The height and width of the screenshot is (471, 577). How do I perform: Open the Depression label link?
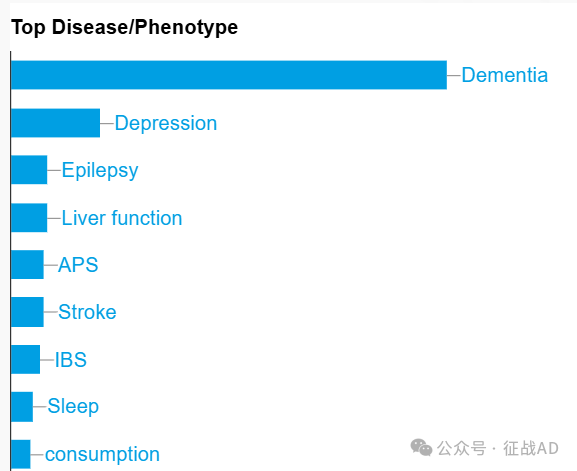166,123
